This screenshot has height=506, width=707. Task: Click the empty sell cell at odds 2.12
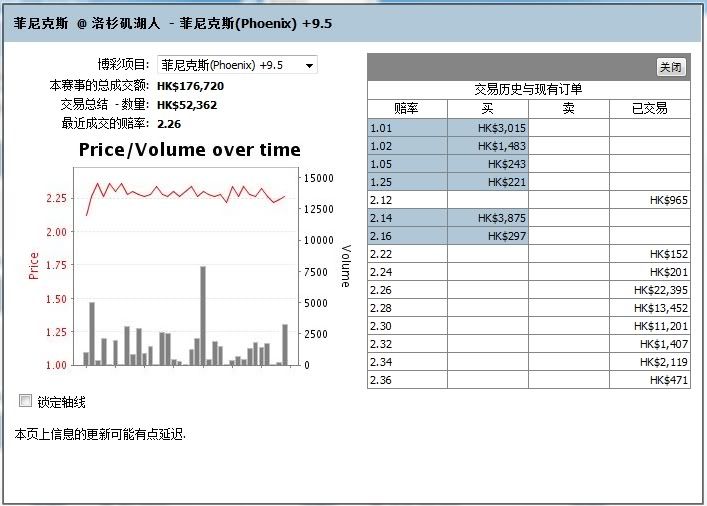coord(568,200)
